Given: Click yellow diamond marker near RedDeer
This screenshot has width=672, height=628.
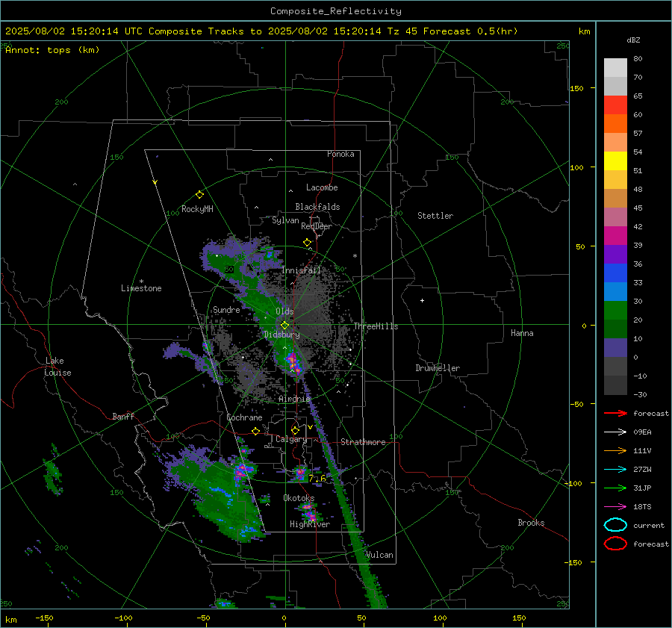Looking at the screenshot, I should click(x=307, y=243).
